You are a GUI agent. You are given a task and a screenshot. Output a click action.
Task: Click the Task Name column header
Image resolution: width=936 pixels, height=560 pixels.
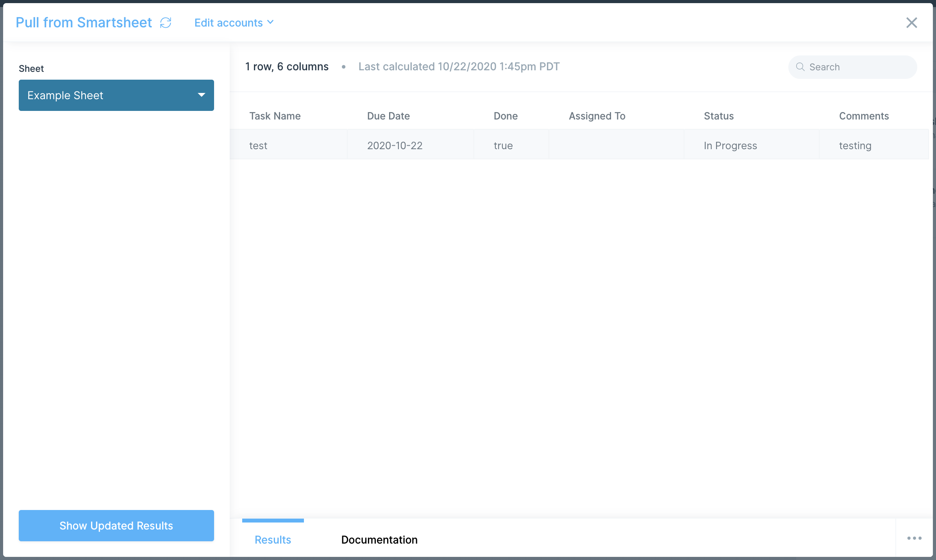[275, 116]
